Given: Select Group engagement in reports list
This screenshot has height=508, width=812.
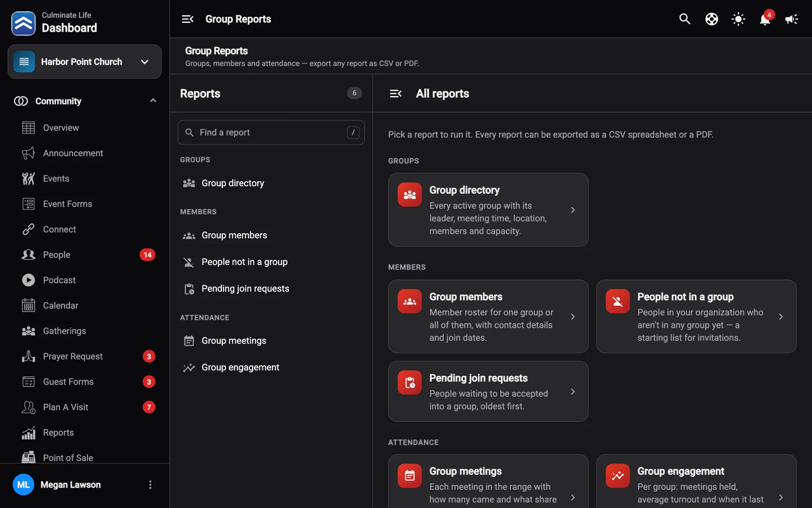Looking at the screenshot, I should tap(271, 367).
